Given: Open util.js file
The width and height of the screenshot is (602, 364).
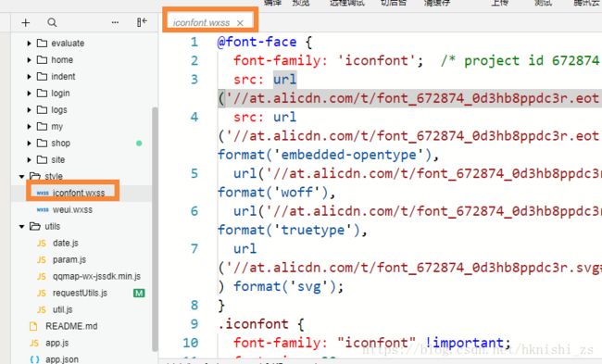Looking at the screenshot, I should [63, 309].
